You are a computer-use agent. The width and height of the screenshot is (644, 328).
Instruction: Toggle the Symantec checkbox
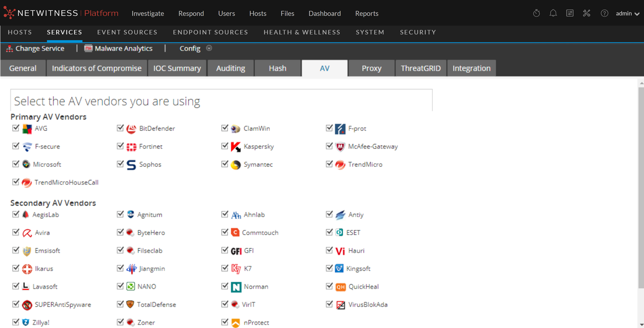225,164
